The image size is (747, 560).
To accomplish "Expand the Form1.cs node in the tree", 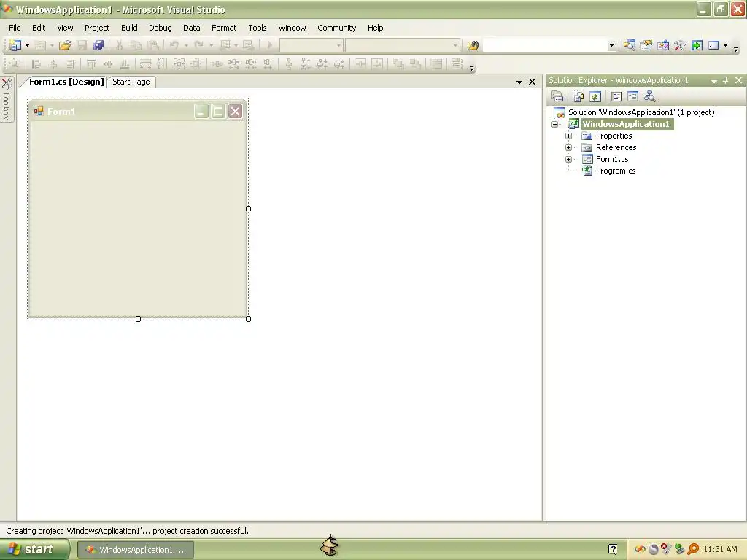I will coord(568,159).
